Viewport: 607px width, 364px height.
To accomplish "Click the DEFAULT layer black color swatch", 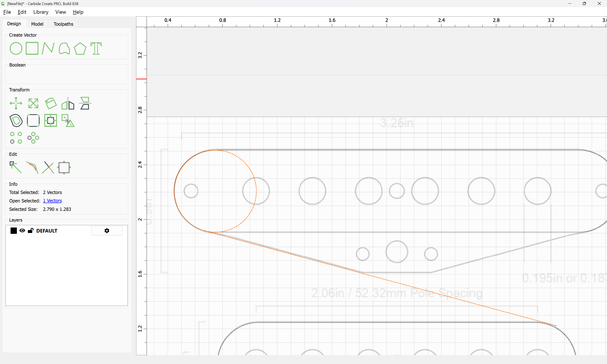I will coord(13,231).
